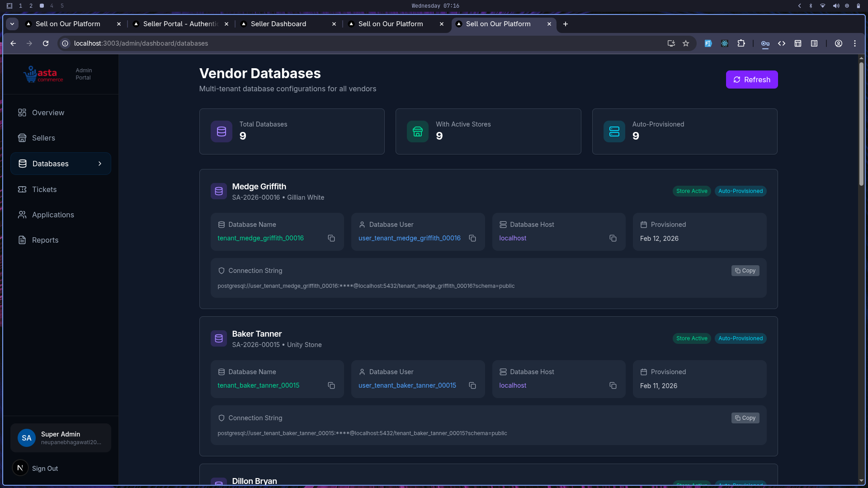The width and height of the screenshot is (868, 488).
Task: Click the asta commerce logo
Action: point(43,74)
